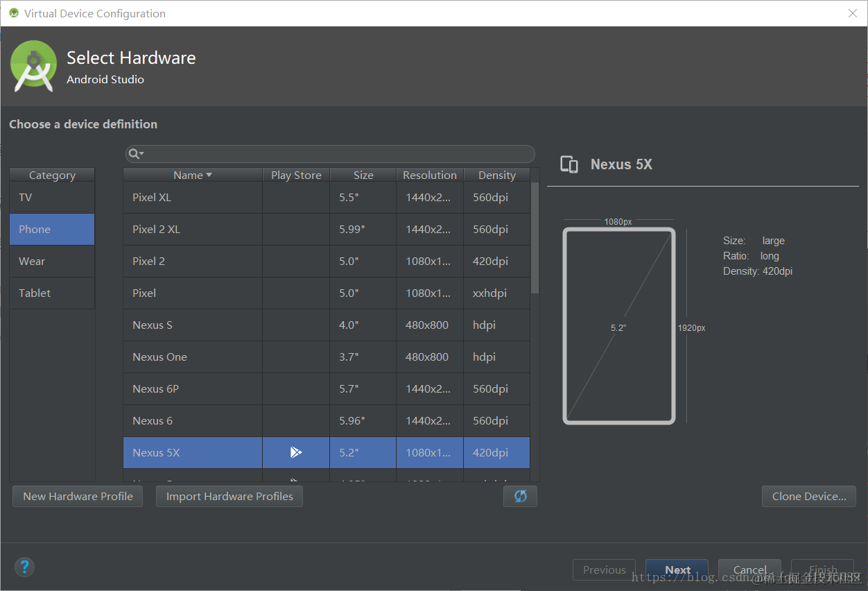Screen dimensions: 868x591
Task: Click the Clone Device button
Action: pos(809,496)
